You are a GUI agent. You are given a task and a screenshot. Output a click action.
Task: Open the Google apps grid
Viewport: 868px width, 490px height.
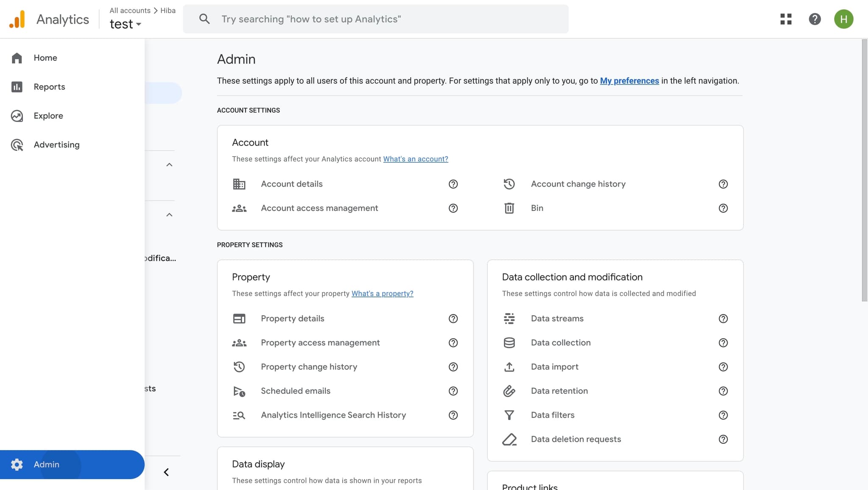point(786,19)
